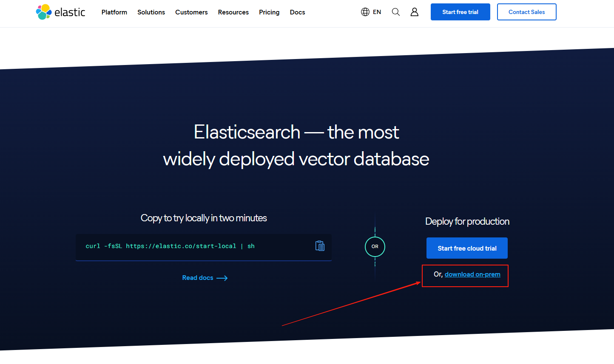This screenshot has width=614, height=364.
Task: Click the globe language icon
Action: pyautogui.click(x=365, y=12)
